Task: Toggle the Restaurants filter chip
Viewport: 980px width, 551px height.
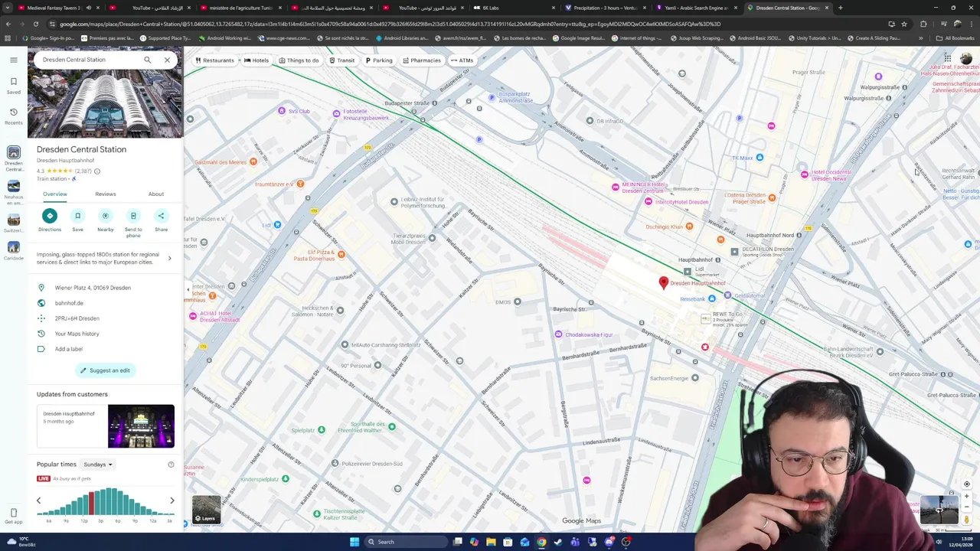Action: coord(214,60)
